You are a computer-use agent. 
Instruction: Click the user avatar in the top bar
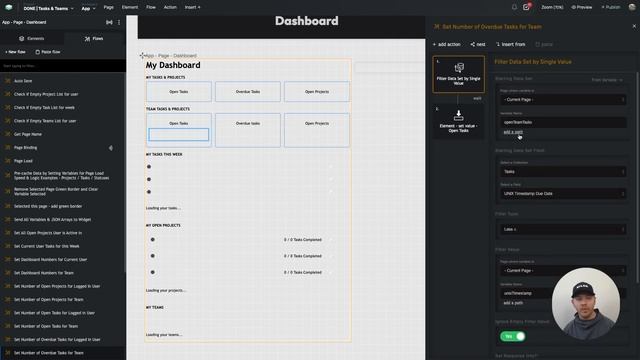click(x=632, y=7)
